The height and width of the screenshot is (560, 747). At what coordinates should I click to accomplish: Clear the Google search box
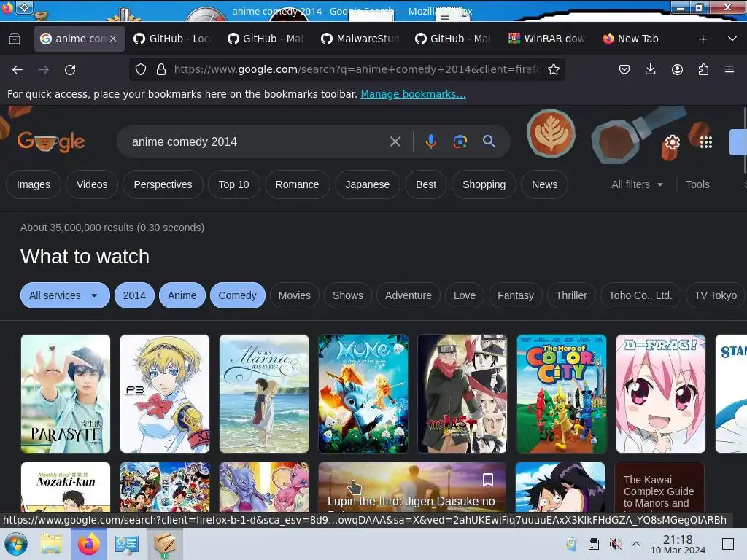click(x=395, y=141)
